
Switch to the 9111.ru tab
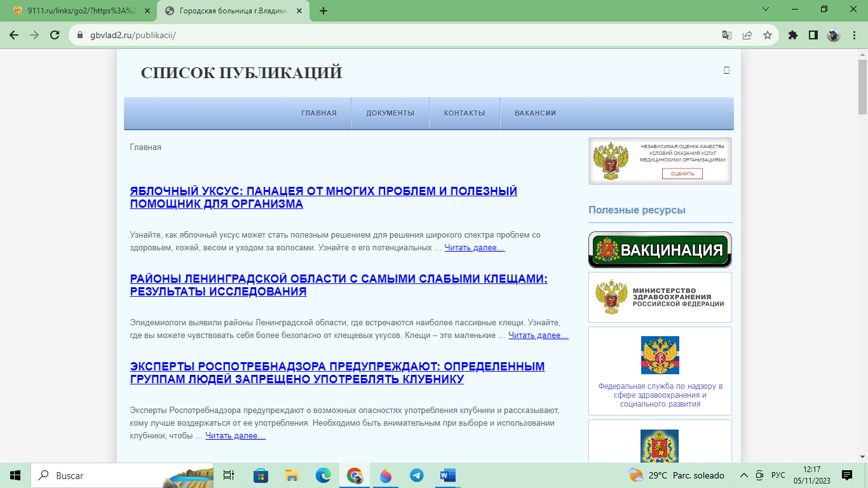point(79,11)
